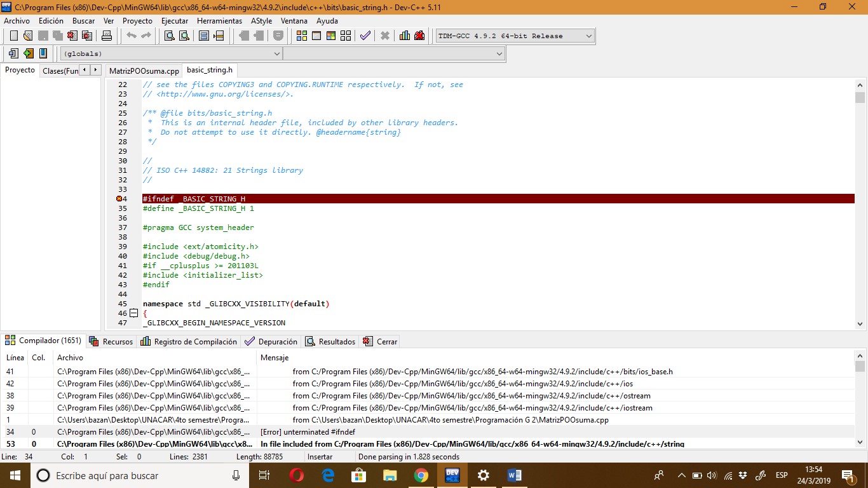Click the Windows search box
The width and height of the screenshot is (868, 488).
pyautogui.click(x=140, y=475)
